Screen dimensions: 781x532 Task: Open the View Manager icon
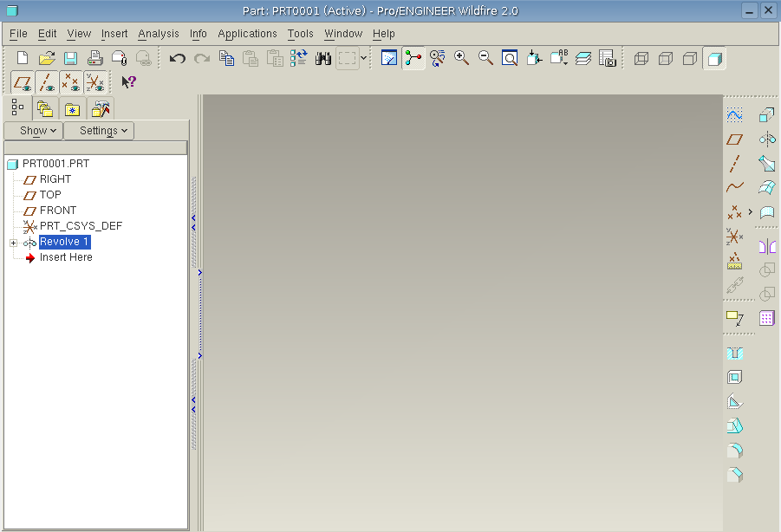[608, 58]
